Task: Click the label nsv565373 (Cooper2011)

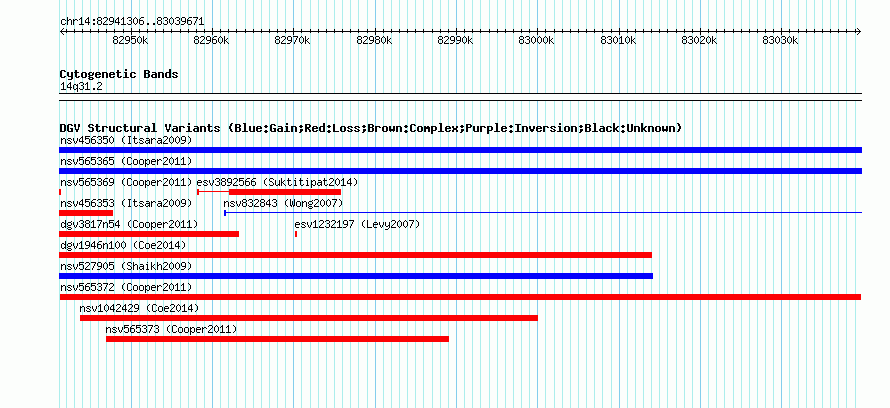Action: tap(171, 329)
